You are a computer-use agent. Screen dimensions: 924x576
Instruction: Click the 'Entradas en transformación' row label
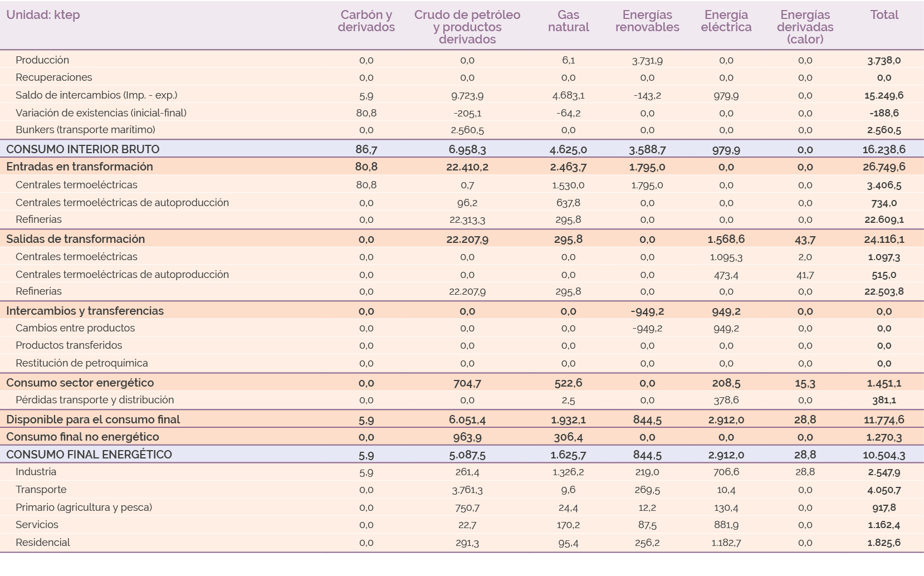(79, 167)
